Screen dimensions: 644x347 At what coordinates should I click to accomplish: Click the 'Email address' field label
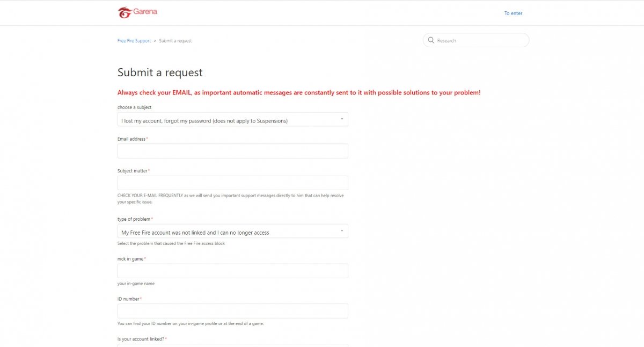coord(131,139)
